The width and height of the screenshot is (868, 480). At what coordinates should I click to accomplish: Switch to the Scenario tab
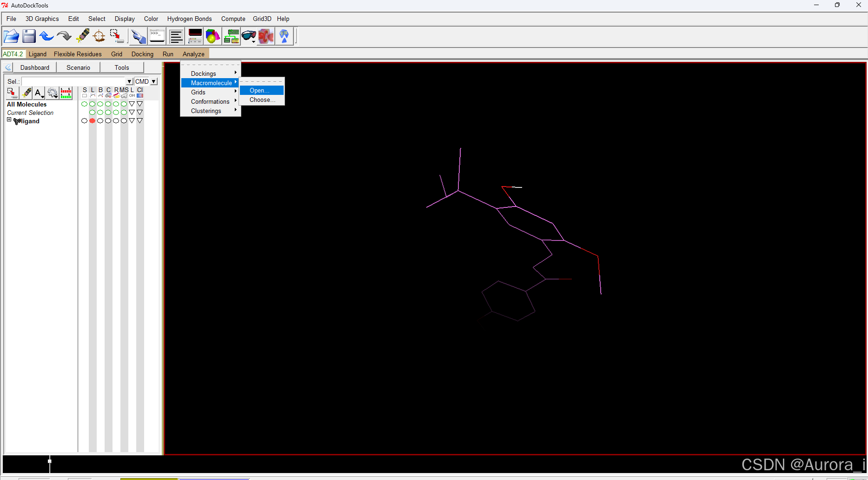coord(78,67)
